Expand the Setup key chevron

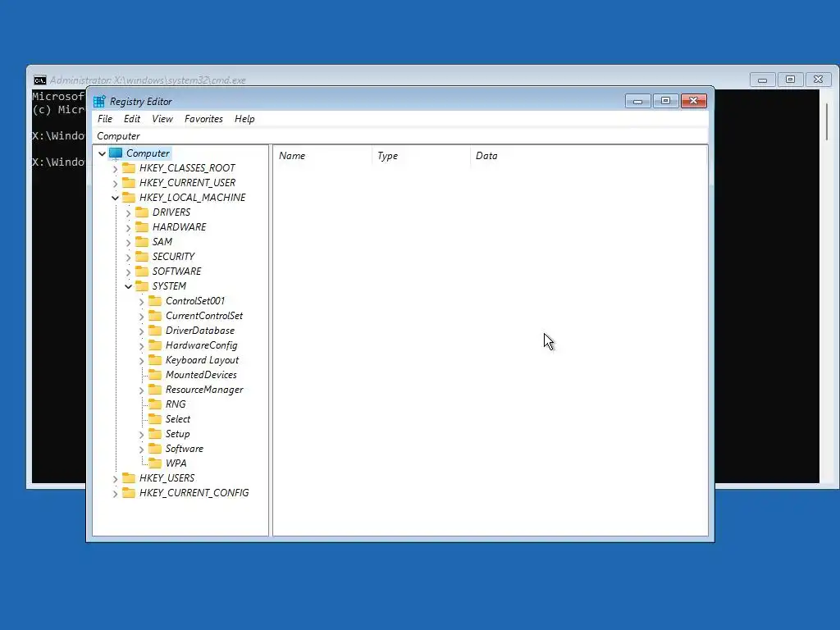[141, 435]
